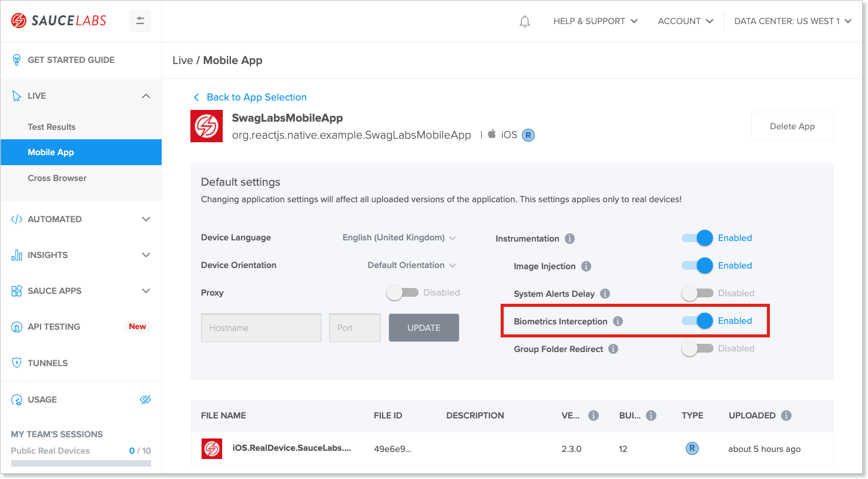The width and height of the screenshot is (868, 479).
Task: Disable the Biometrics Interception toggle
Action: (698, 321)
